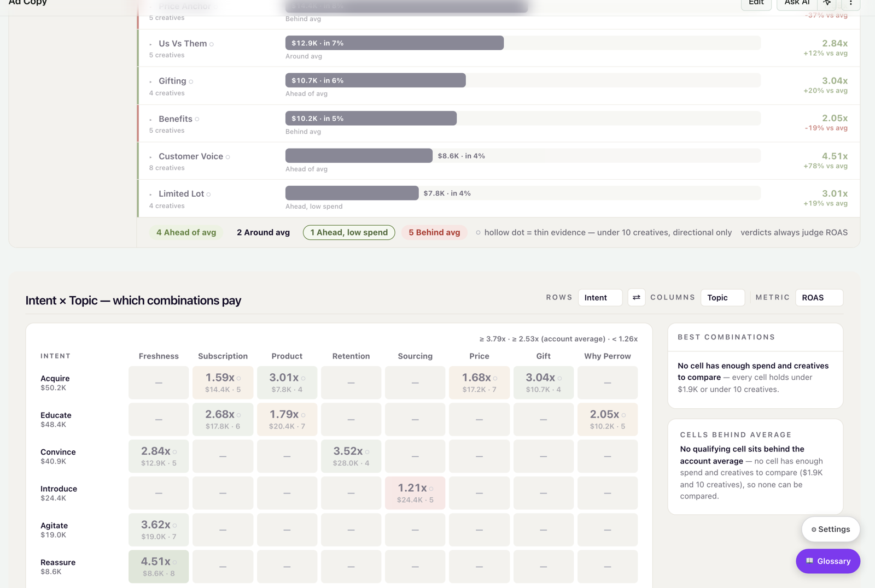Select the Customer Voice $8.6K spend bar
This screenshot has height=588, width=875.
click(359, 156)
